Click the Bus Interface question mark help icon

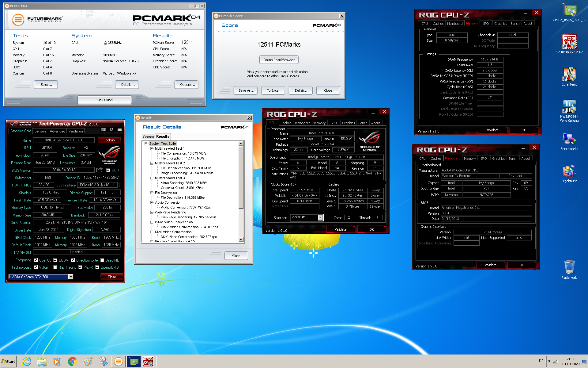point(120,185)
